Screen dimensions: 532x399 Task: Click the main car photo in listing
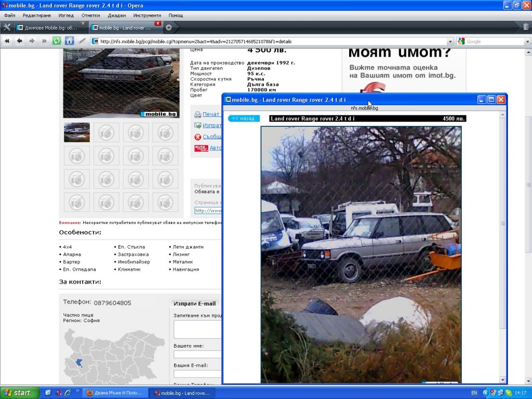point(121,83)
